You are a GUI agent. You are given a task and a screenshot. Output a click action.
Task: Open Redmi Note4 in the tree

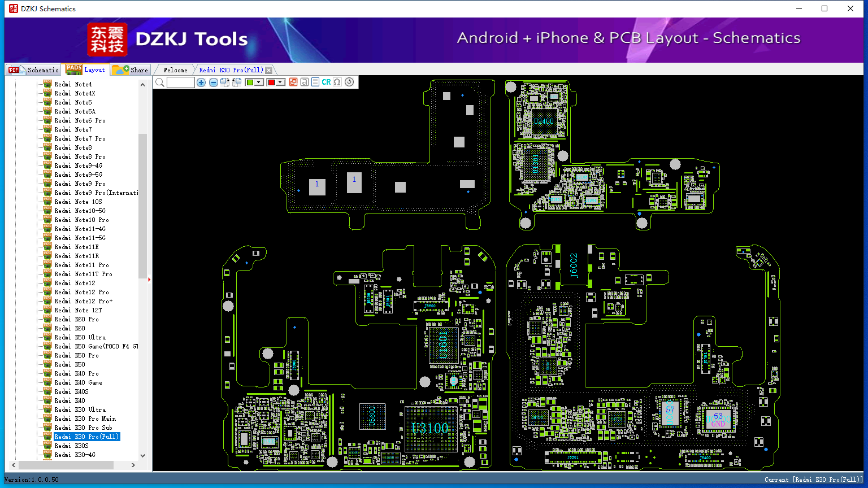pyautogui.click(x=73, y=84)
